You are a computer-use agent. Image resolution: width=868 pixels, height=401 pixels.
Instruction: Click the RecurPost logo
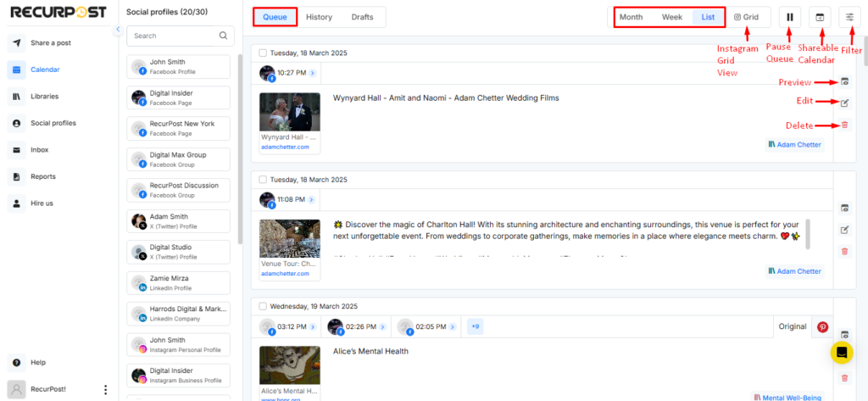(58, 12)
